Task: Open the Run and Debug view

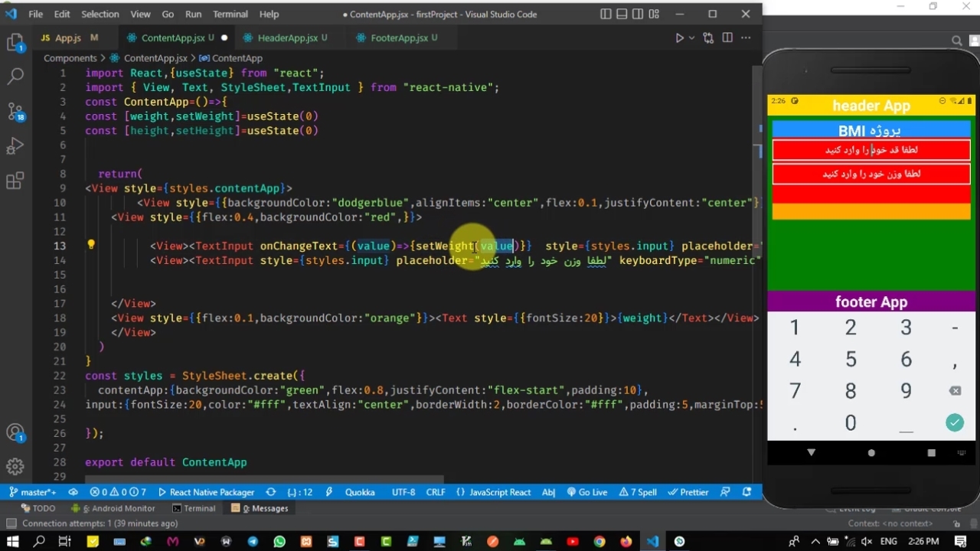Action: [15, 147]
